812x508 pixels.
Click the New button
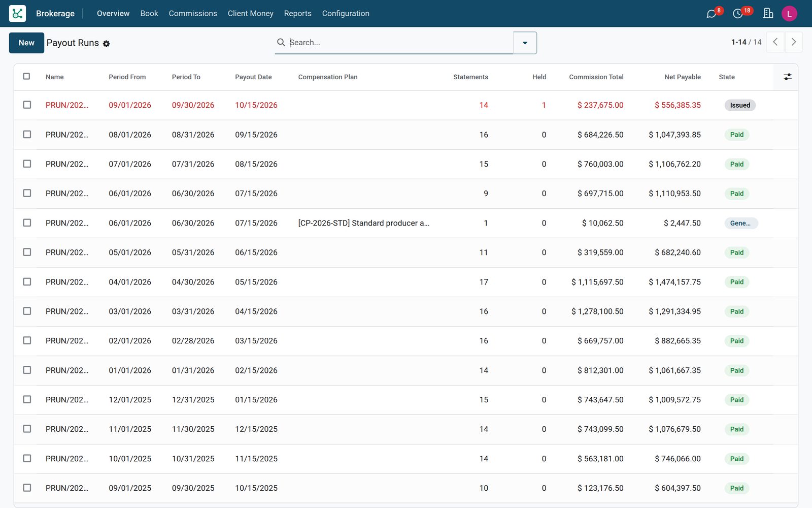(x=26, y=43)
